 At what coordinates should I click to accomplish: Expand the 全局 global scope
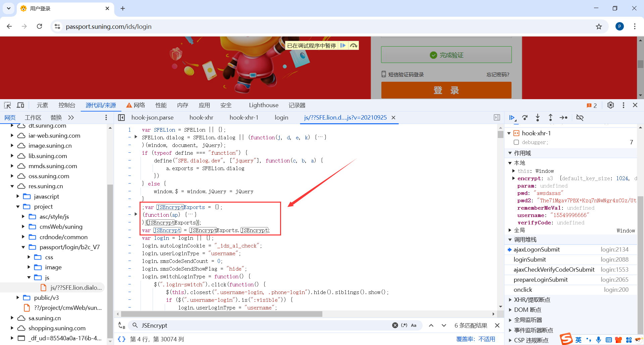pyautogui.click(x=510, y=230)
